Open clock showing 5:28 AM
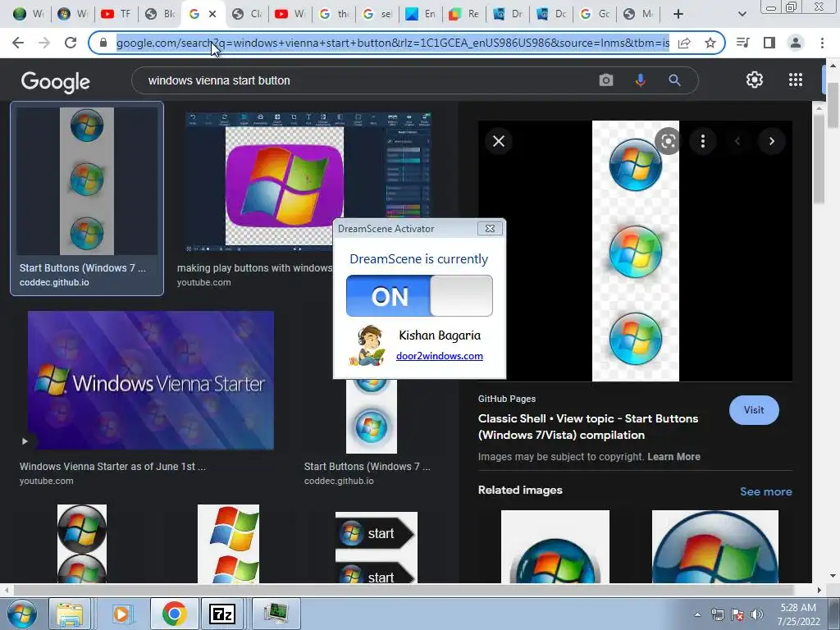 [798, 614]
